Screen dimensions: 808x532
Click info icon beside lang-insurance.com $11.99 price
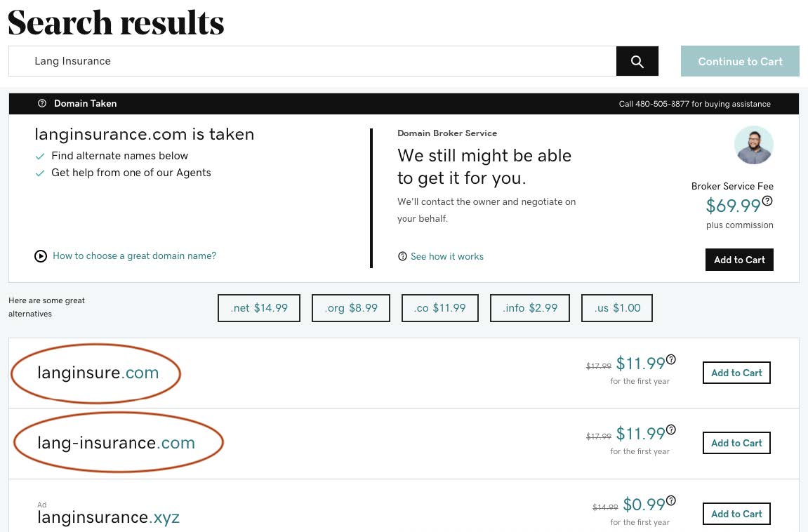(x=671, y=430)
